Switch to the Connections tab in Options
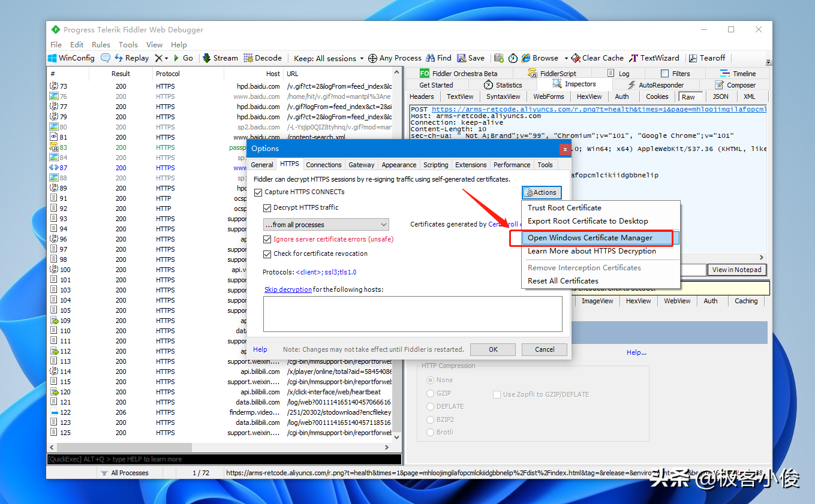815x504 pixels. (x=324, y=165)
